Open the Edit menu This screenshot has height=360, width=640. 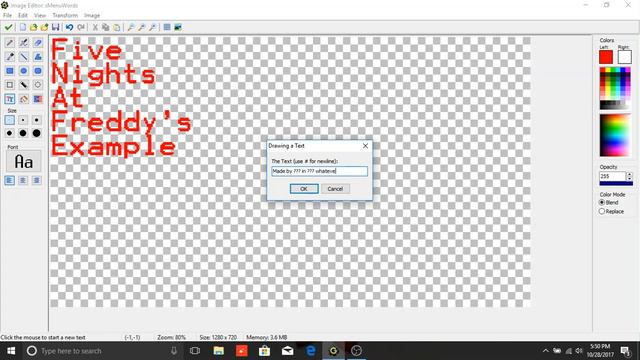point(23,15)
